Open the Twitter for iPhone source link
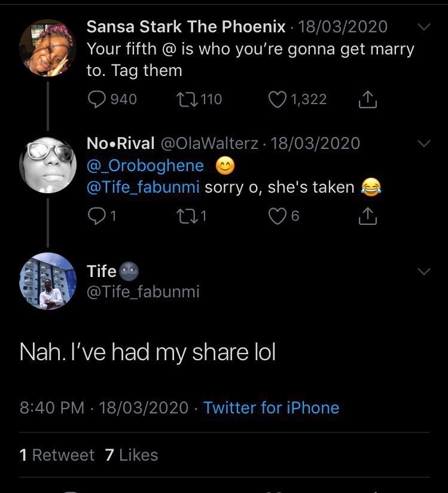The height and width of the screenshot is (493, 448). [271, 408]
